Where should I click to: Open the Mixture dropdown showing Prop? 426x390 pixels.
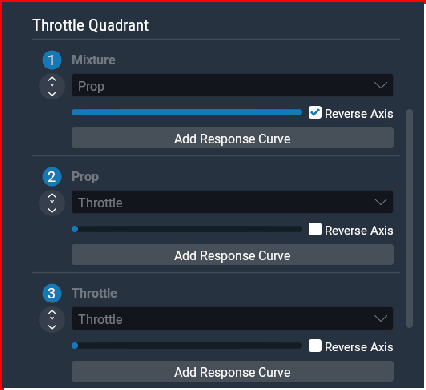click(232, 85)
